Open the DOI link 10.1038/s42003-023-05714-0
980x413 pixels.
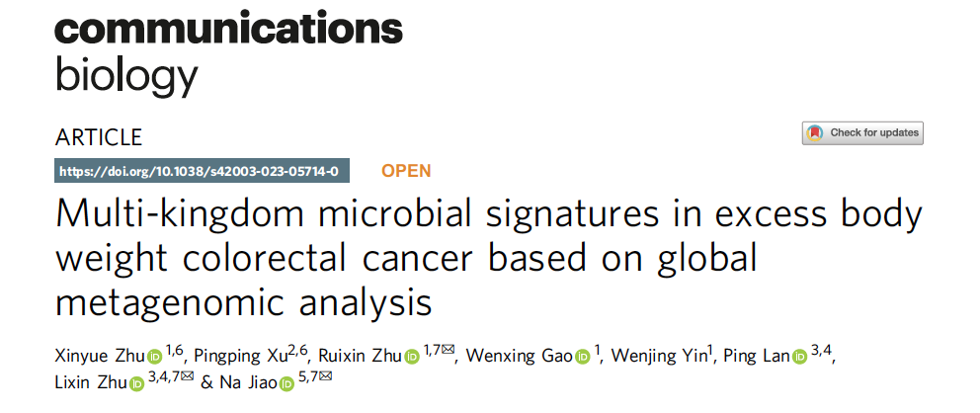coord(199,171)
